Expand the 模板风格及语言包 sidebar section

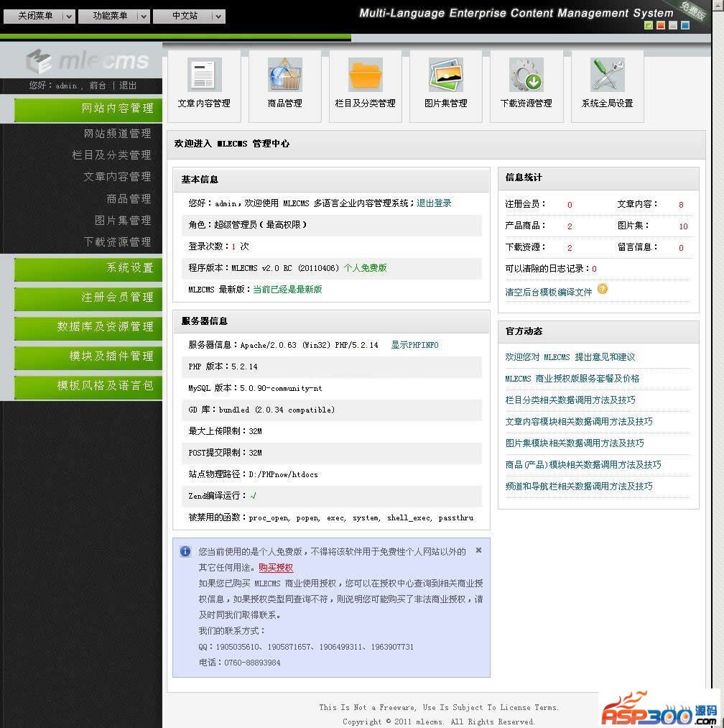tap(88, 387)
